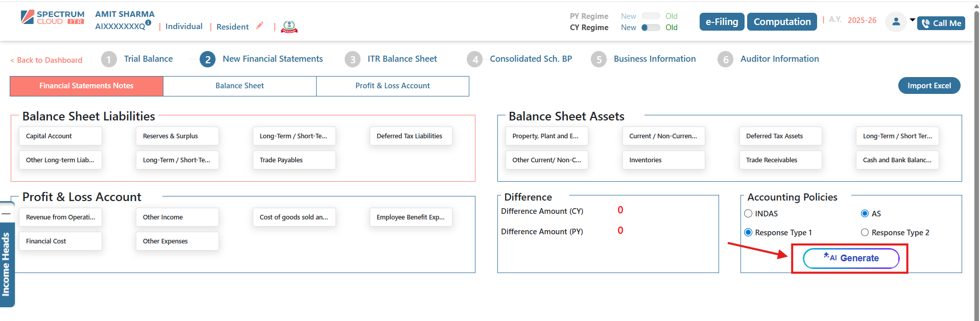Viewport: 980px width, 321px height.
Task: Collapse the Income Heads side panel
Action: (x=6, y=213)
